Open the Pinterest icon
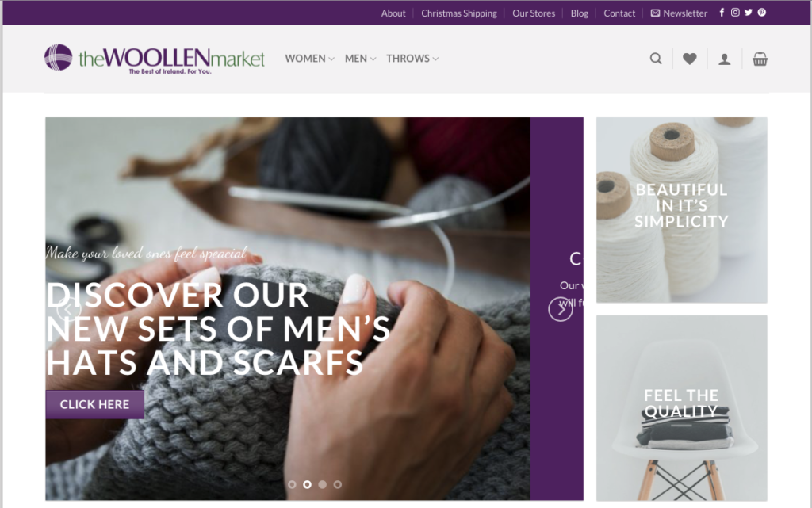812x508 pixels. click(762, 13)
